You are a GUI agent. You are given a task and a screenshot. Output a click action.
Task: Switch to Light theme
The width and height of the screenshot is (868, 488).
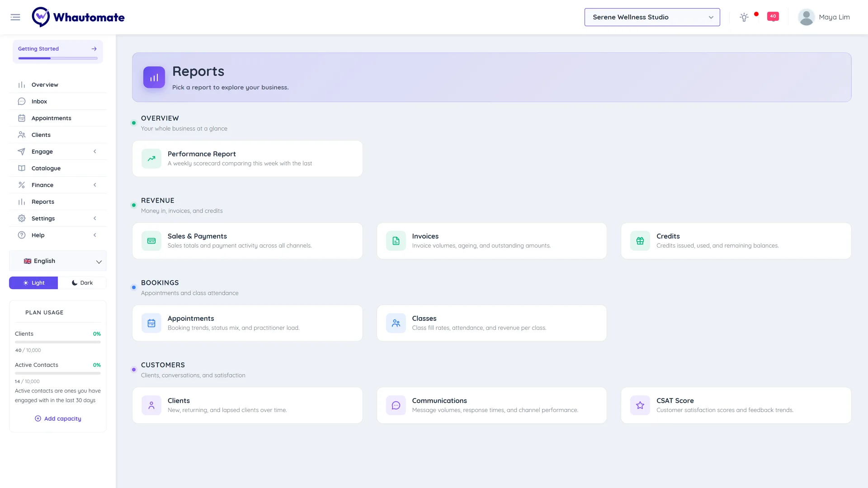[33, 283]
